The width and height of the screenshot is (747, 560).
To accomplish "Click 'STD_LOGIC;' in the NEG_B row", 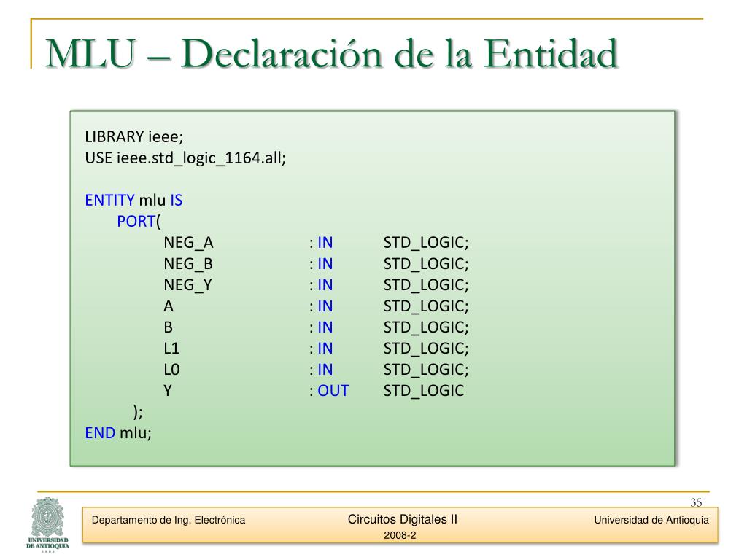I will 426,264.
